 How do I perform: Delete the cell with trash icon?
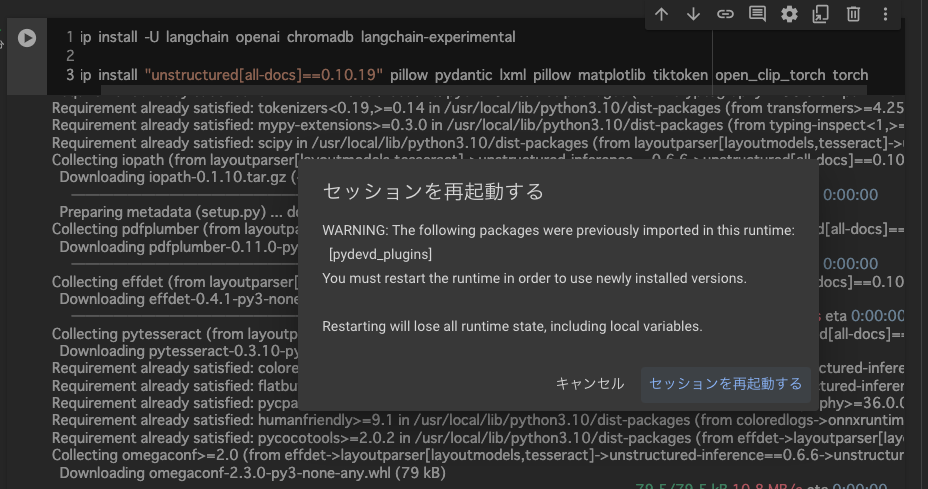(x=853, y=14)
